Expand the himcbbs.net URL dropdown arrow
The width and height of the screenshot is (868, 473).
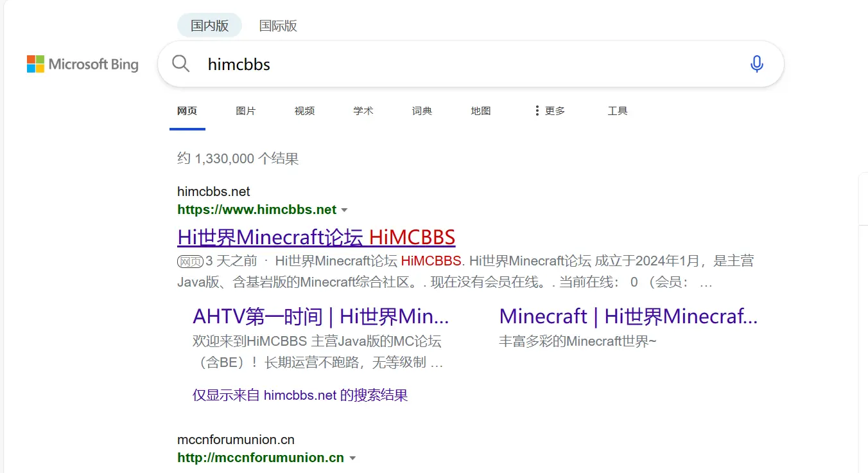[345, 210]
